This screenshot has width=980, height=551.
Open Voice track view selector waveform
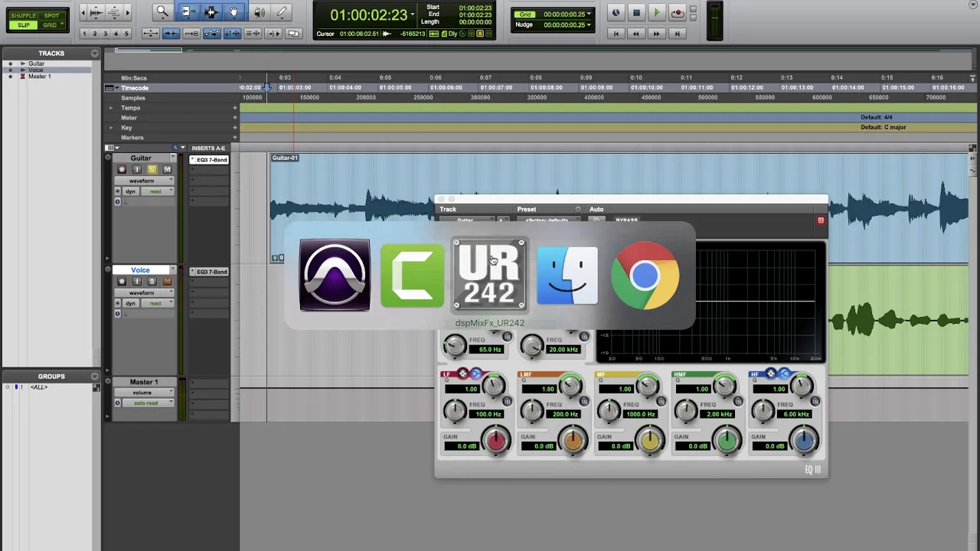click(x=144, y=292)
